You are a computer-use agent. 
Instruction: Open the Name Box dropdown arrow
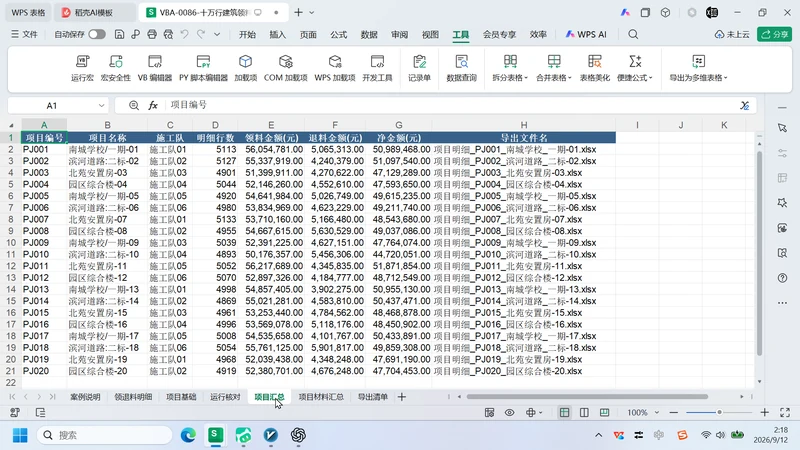(x=102, y=106)
